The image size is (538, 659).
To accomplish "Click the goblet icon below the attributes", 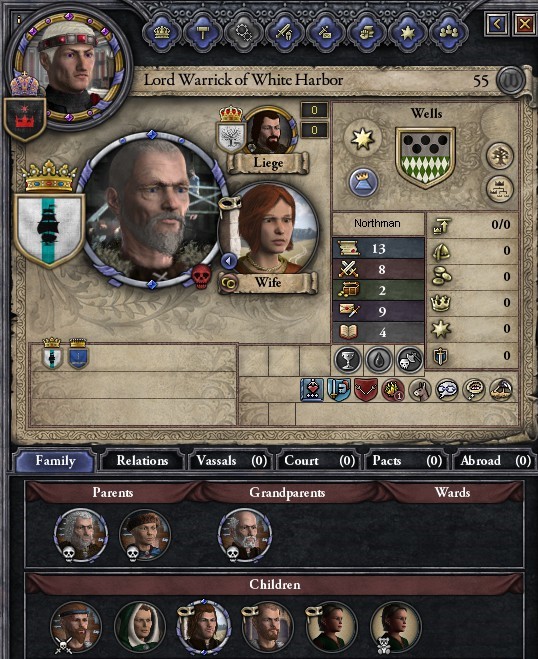I will tap(348, 360).
